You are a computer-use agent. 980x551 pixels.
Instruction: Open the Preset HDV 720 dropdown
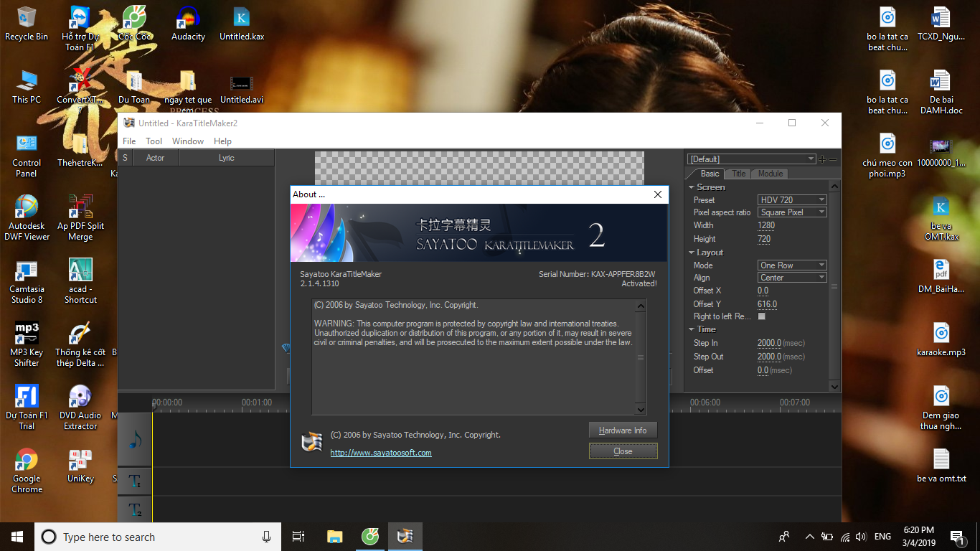click(792, 200)
